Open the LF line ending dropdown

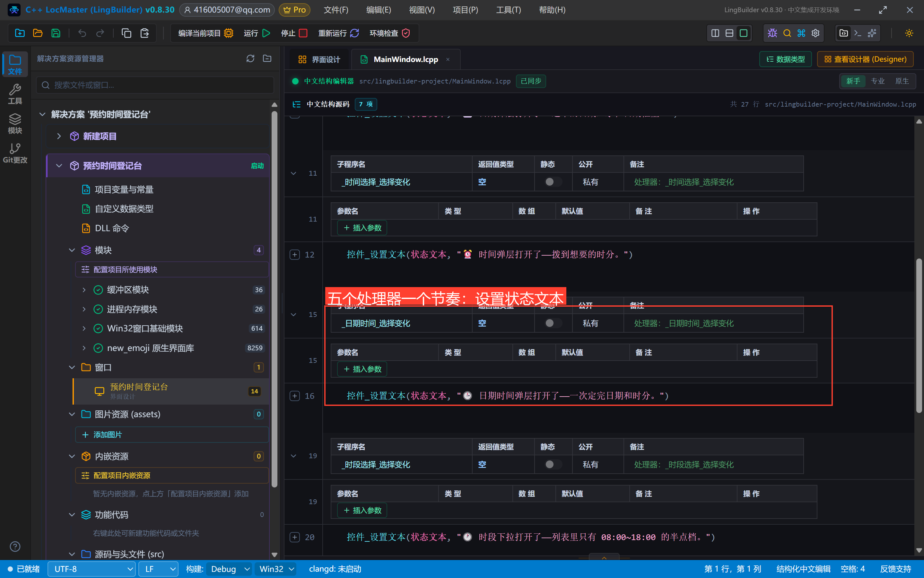[158, 569]
